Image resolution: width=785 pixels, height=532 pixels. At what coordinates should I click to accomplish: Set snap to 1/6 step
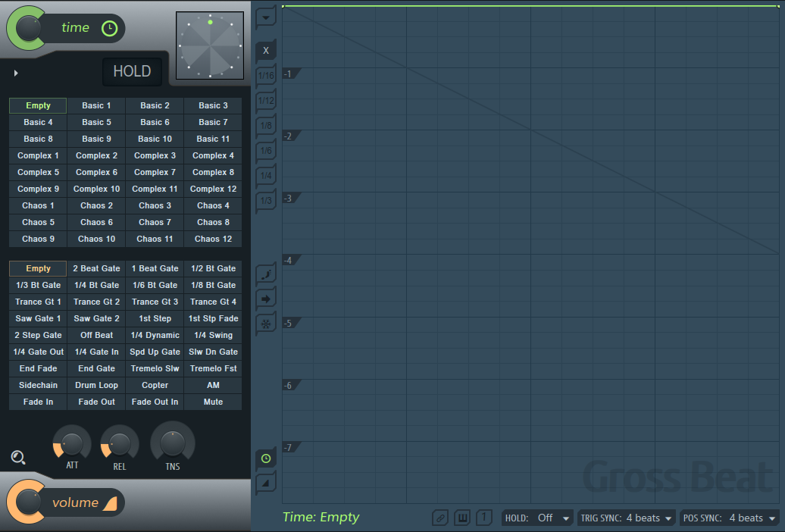pos(266,150)
